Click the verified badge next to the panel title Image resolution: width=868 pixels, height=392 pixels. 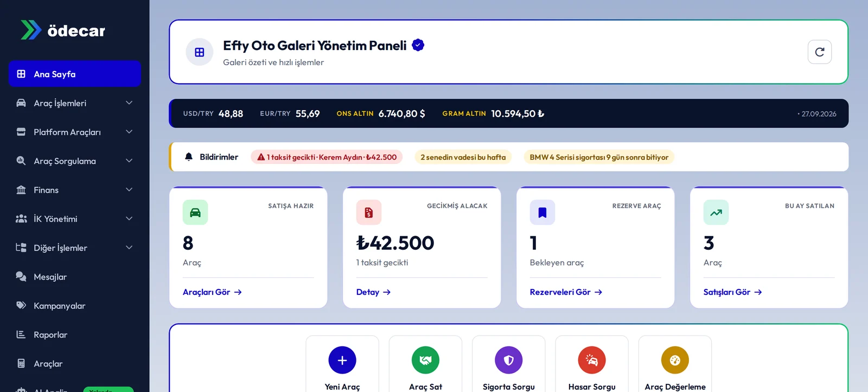[418, 45]
